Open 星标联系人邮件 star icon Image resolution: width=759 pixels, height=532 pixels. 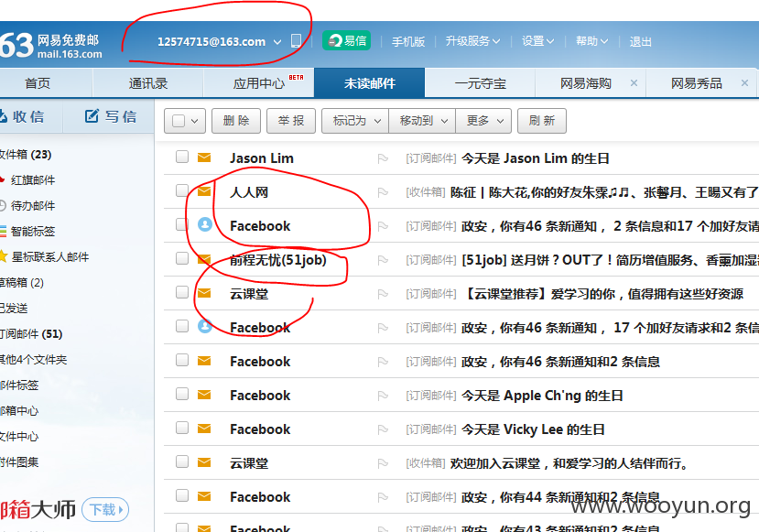point(3,256)
